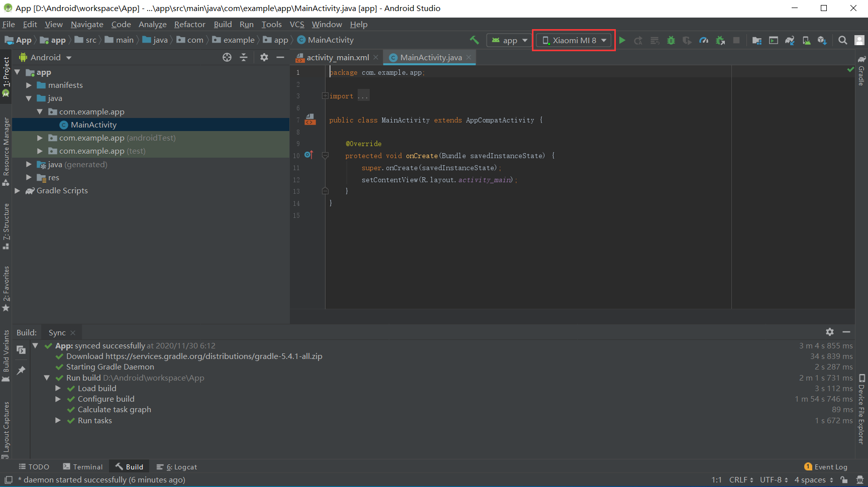Open Resource Manager side panel

pyautogui.click(x=6, y=152)
